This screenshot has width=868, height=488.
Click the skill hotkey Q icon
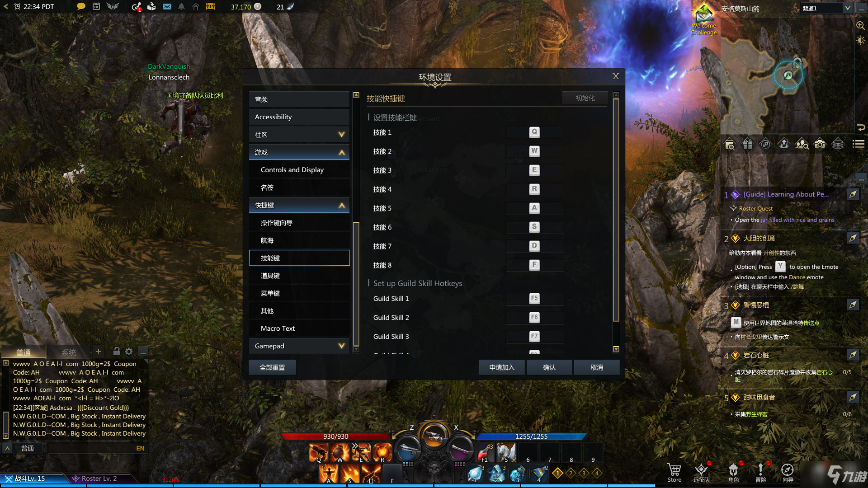(x=533, y=131)
